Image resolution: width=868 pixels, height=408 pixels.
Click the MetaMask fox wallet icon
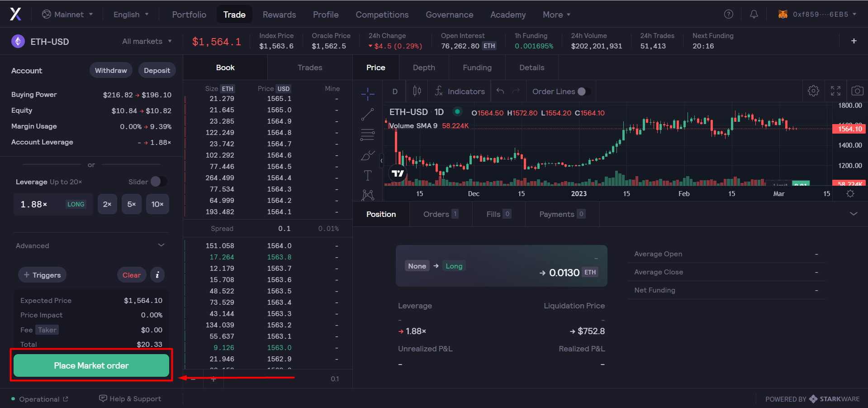point(783,14)
